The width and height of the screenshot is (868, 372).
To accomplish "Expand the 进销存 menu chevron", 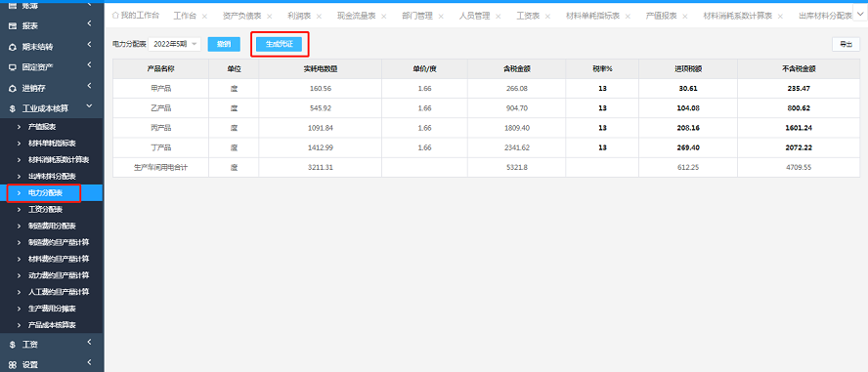I will pos(89,86).
